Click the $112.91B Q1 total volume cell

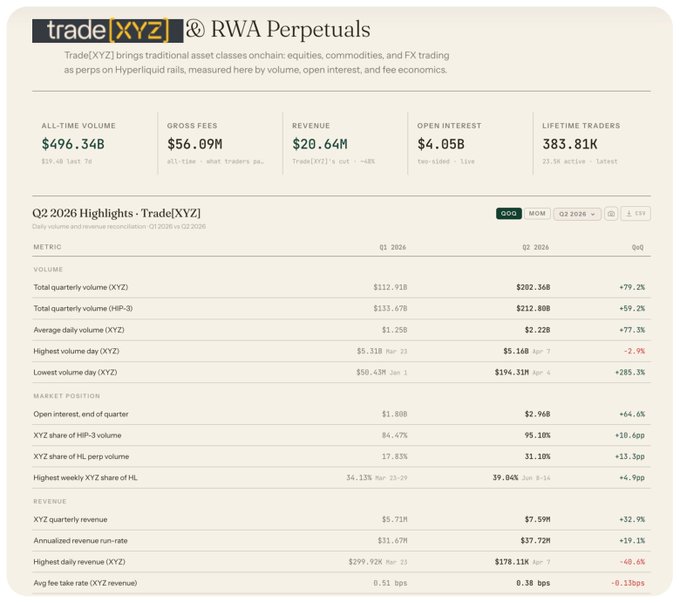tap(390, 287)
